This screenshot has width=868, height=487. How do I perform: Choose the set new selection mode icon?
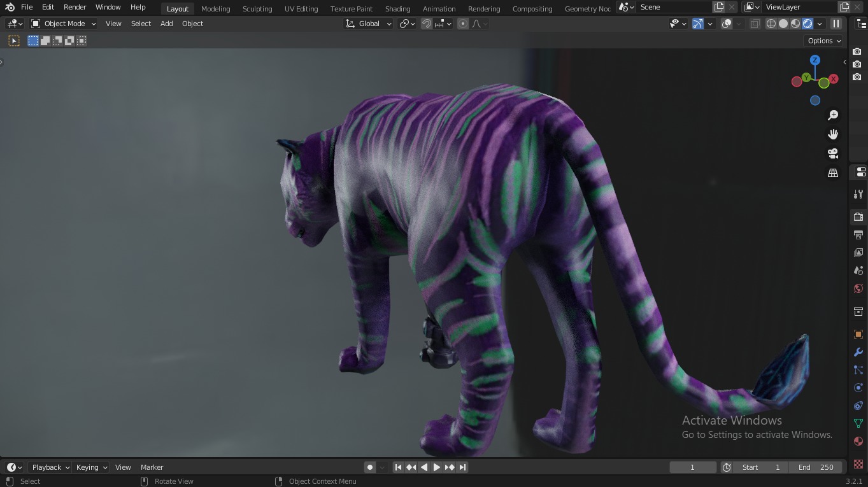[33, 41]
